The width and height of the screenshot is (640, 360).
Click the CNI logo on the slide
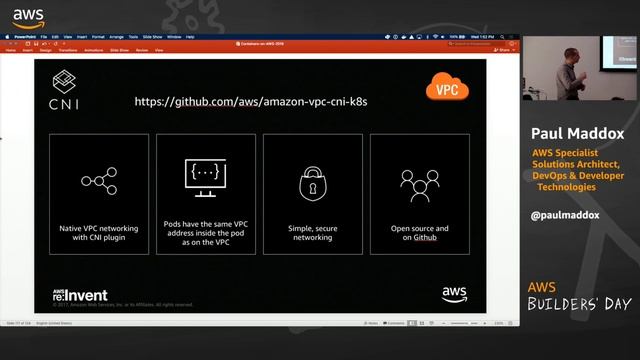[x=64, y=90]
